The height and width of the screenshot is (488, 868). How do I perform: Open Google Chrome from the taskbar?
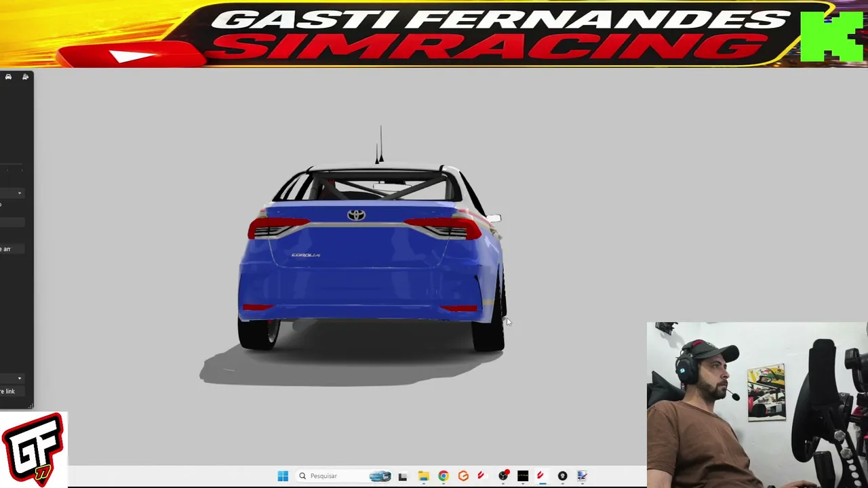[x=443, y=476]
